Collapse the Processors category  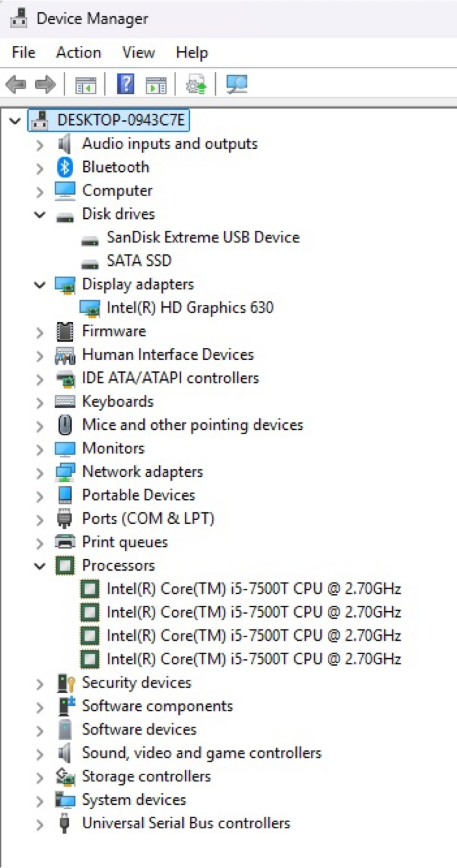(x=40, y=566)
